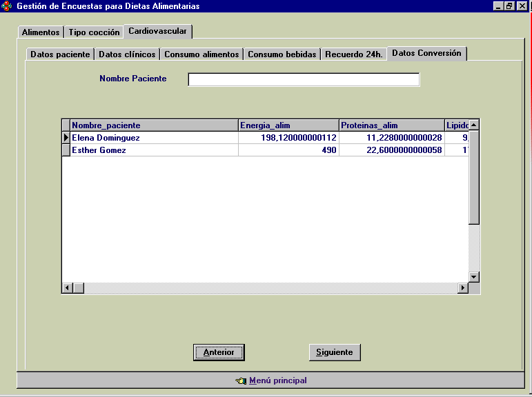
Task: Open the Menú principal link
Action: [277, 380]
